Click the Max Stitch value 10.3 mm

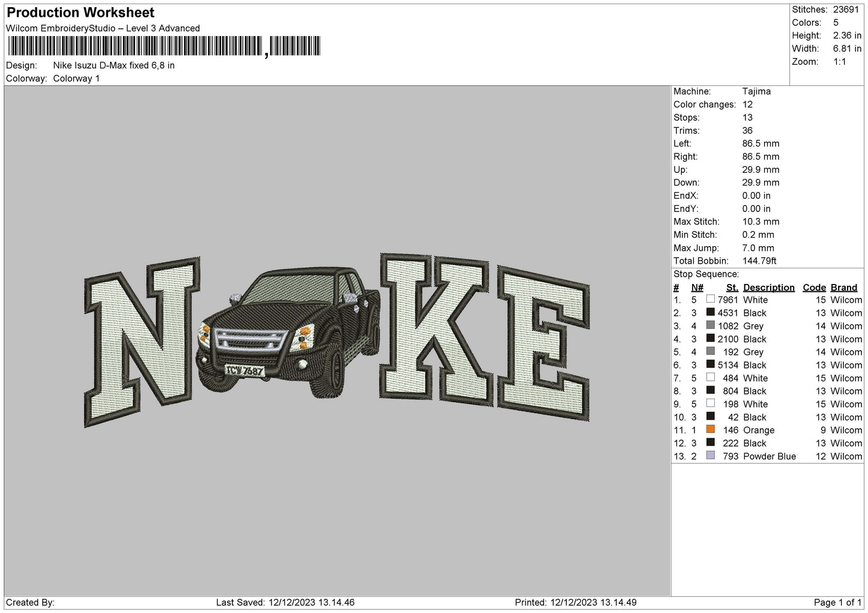pos(760,222)
